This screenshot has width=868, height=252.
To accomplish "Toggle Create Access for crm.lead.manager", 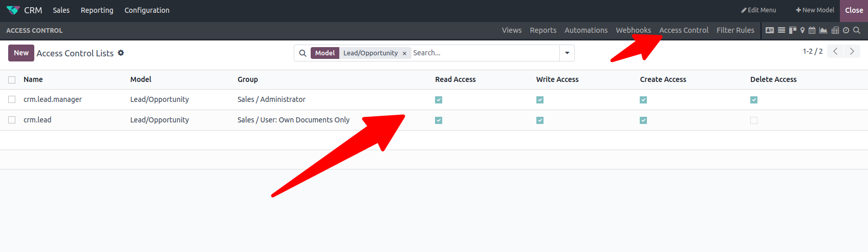I will pyautogui.click(x=643, y=100).
